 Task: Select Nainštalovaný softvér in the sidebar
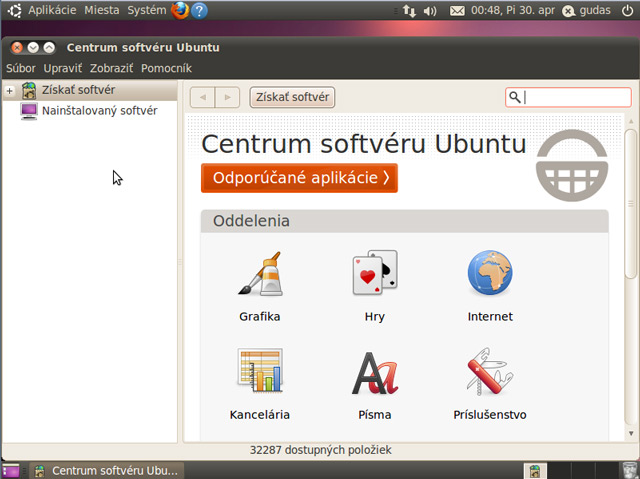coord(90,111)
